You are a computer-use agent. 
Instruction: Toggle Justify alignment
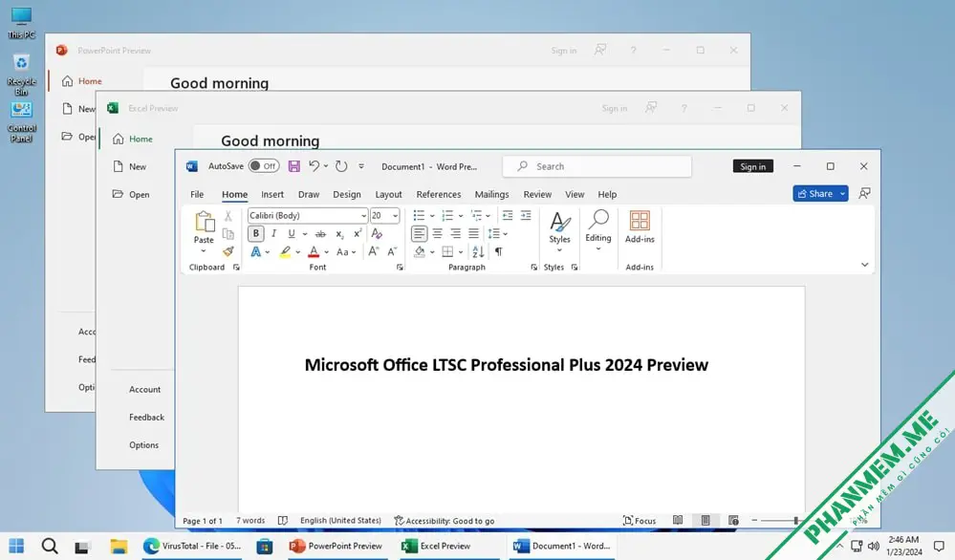point(473,234)
